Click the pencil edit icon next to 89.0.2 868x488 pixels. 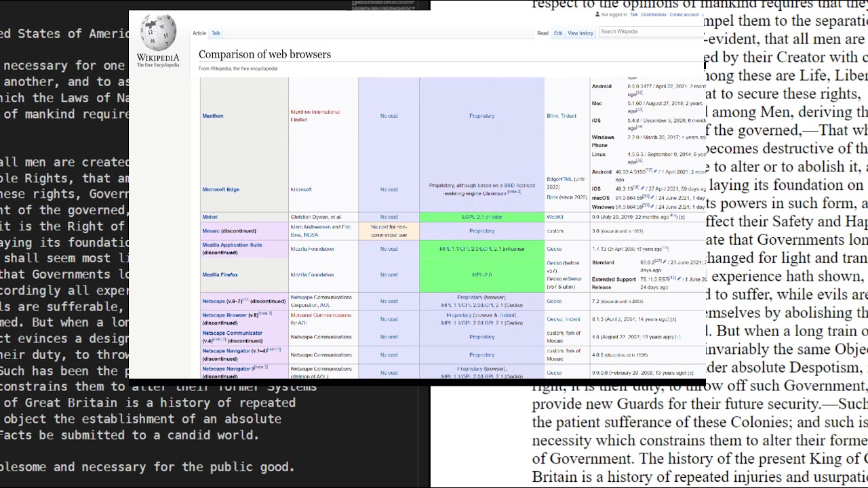tap(665, 262)
